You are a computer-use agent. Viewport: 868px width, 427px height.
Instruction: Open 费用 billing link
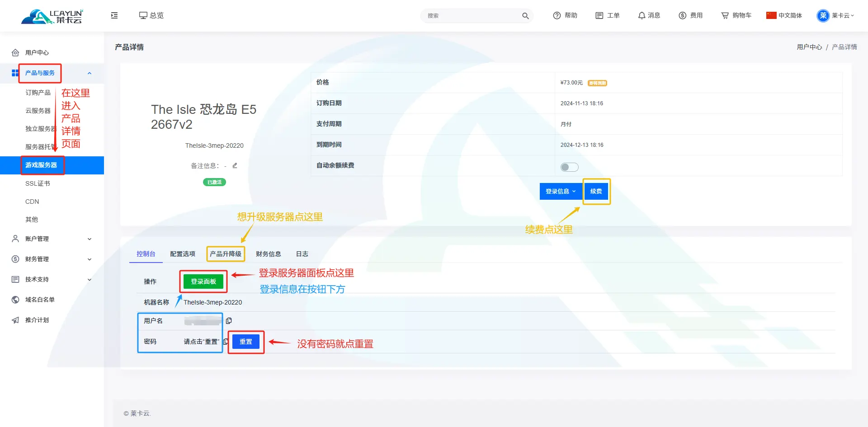pyautogui.click(x=690, y=15)
